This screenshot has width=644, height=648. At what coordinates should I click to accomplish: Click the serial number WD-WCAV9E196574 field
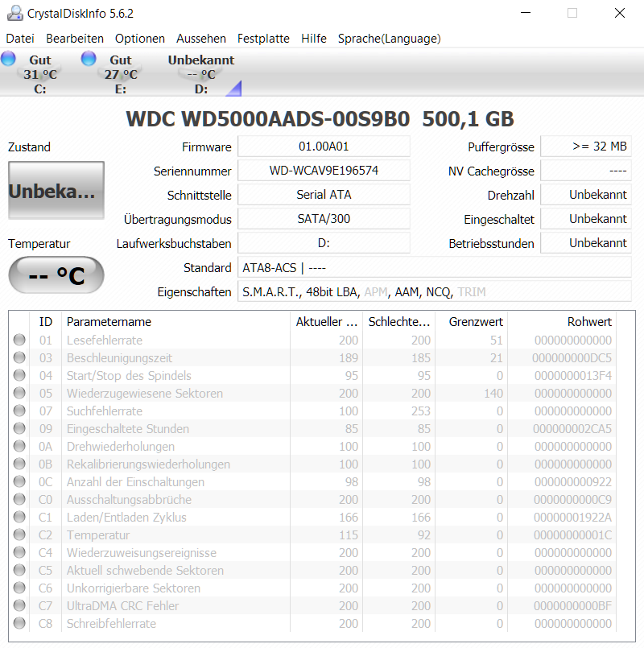click(x=324, y=171)
